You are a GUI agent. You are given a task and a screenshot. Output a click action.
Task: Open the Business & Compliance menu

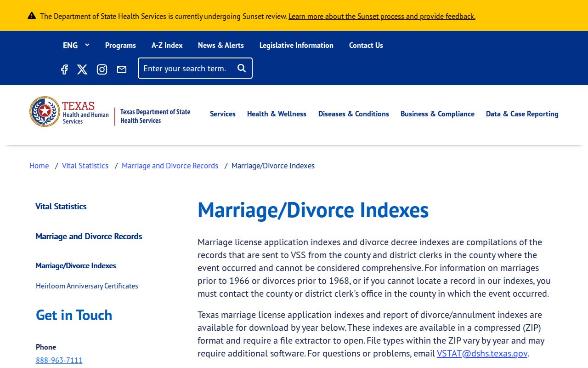(437, 114)
